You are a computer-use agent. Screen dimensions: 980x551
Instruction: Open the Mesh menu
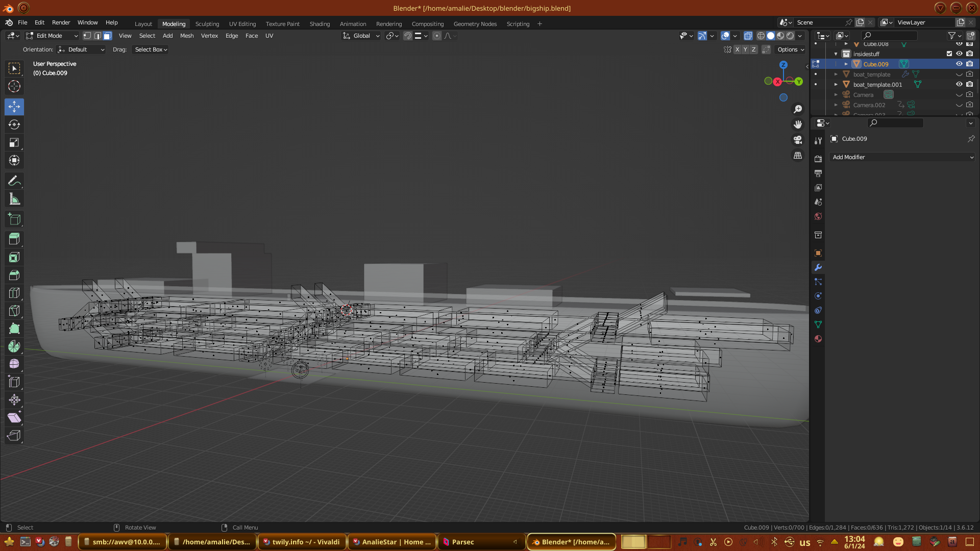[187, 36]
